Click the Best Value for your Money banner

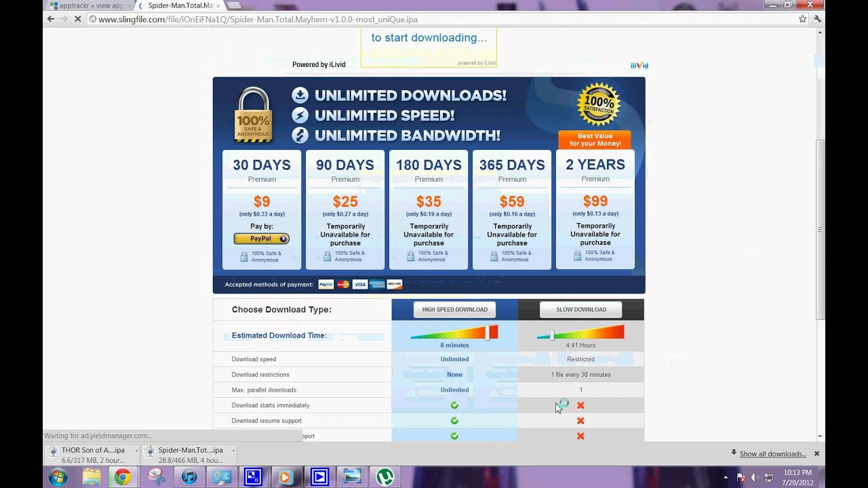pyautogui.click(x=595, y=140)
